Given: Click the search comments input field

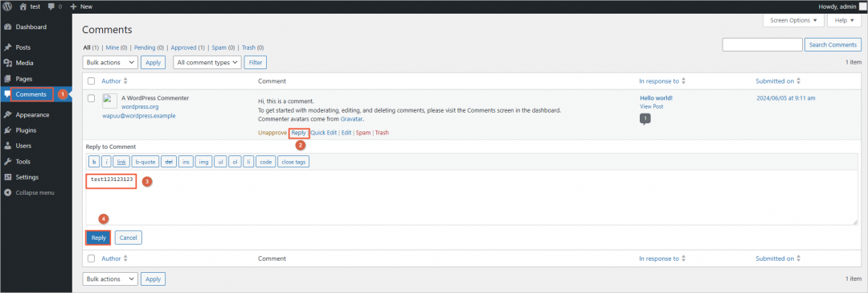Looking at the screenshot, I should pyautogui.click(x=762, y=45).
